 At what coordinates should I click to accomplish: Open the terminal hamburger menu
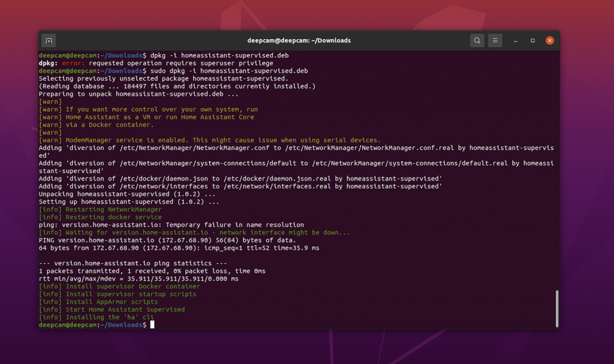pyautogui.click(x=495, y=40)
